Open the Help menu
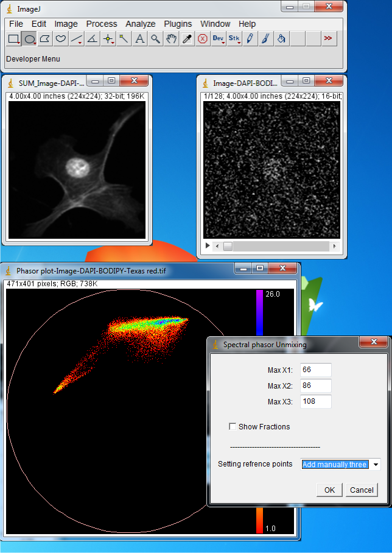Screen dimensions: 392x553 pyautogui.click(x=247, y=24)
